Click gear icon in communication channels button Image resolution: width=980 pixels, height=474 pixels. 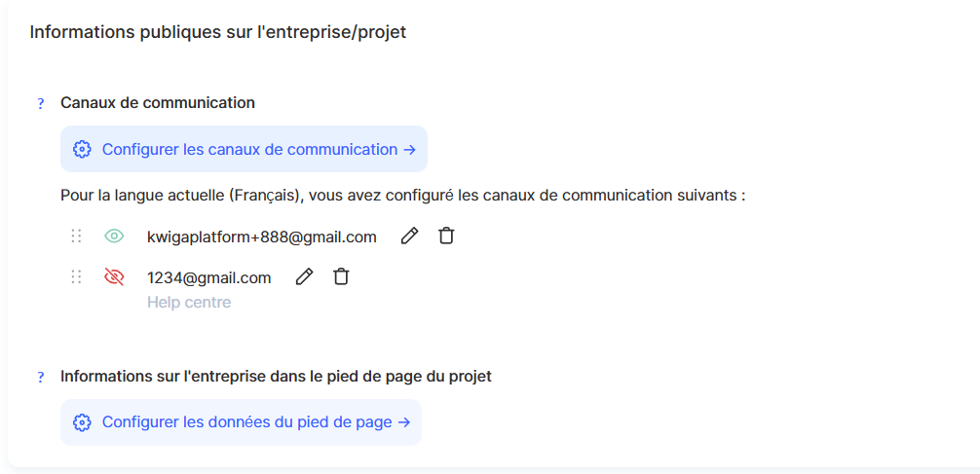[x=83, y=150]
